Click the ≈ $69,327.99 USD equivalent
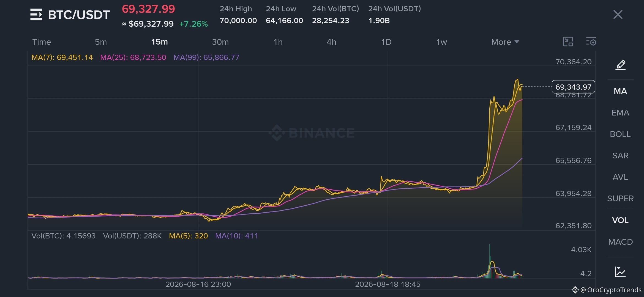The width and height of the screenshot is (644, 297). point(148,24)
